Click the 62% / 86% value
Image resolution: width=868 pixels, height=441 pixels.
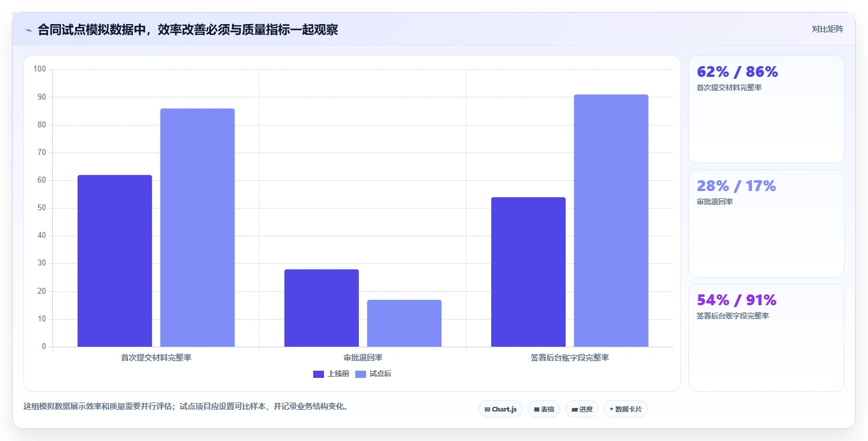(x=738, y=71)
